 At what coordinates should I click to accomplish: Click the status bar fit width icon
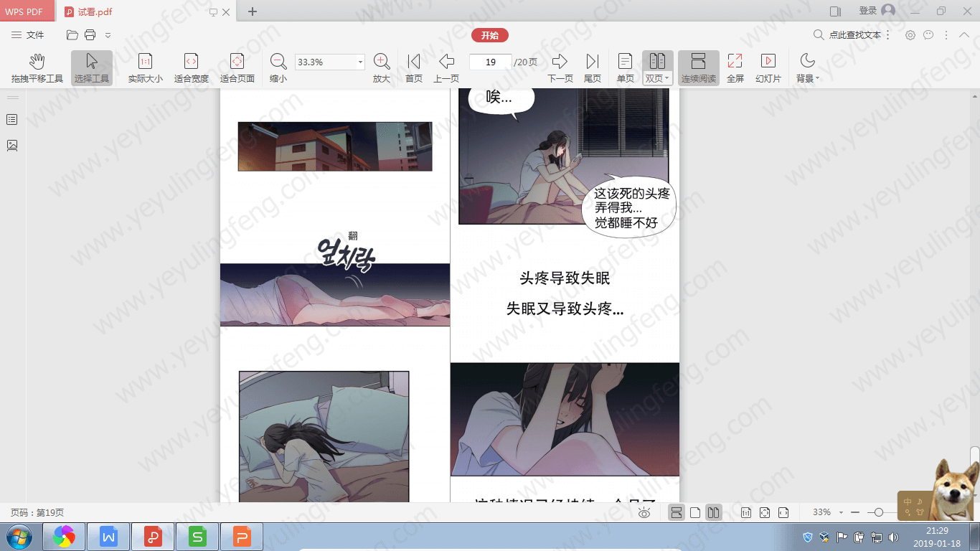click(x=783, y=512)
